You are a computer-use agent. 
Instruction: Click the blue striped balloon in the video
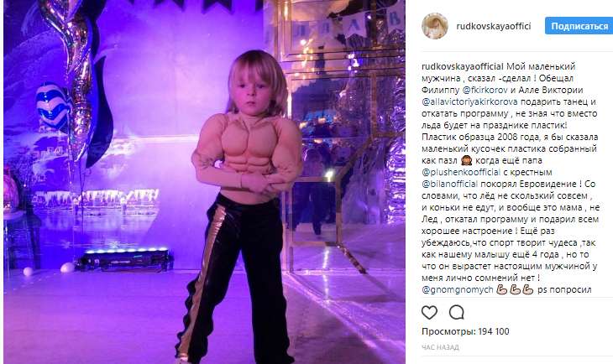[x=54, y=107]
